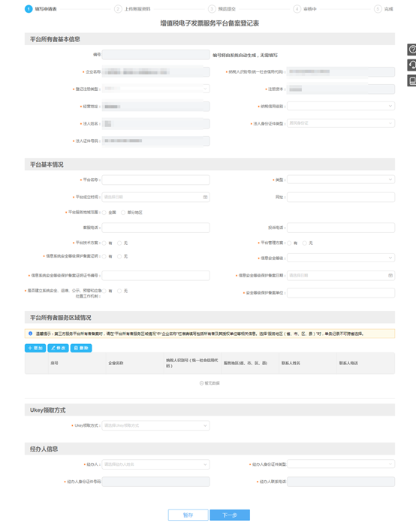Open the help question-mark sidebar icon

tap(411, 50)
